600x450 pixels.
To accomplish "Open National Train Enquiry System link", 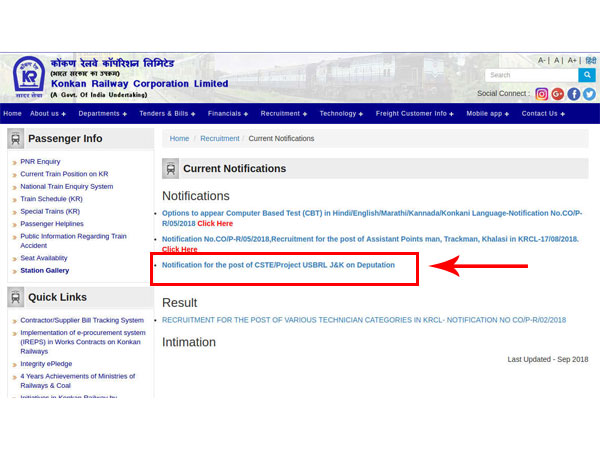I will pyautogui.click(x=67, y=186).
